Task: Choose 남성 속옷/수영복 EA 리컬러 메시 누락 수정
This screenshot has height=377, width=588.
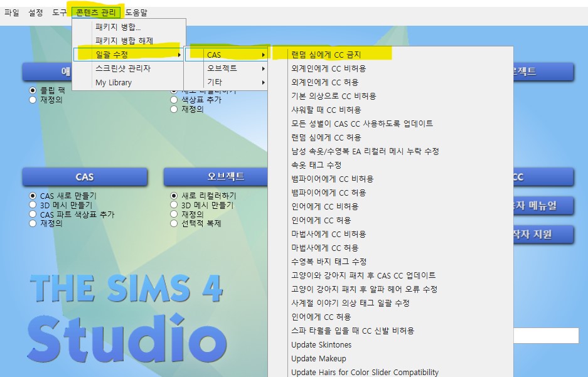Action: [x=390, y=151]
